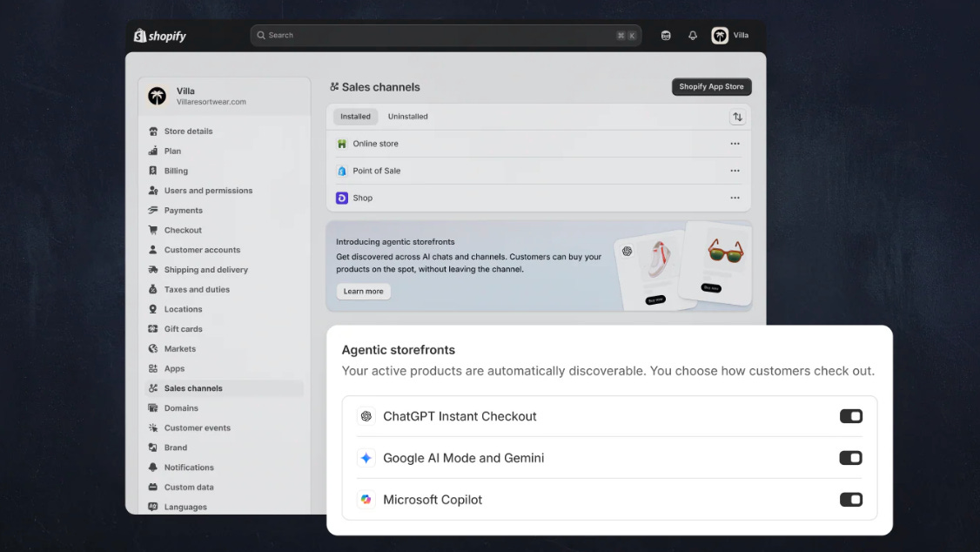
Task: Click the Plan sidebar icon
Action: [153, 151]
